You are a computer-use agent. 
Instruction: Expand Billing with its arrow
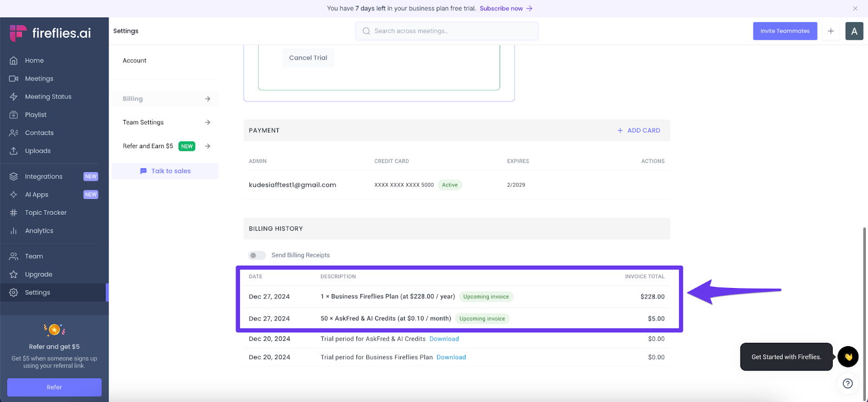(208, 99)
